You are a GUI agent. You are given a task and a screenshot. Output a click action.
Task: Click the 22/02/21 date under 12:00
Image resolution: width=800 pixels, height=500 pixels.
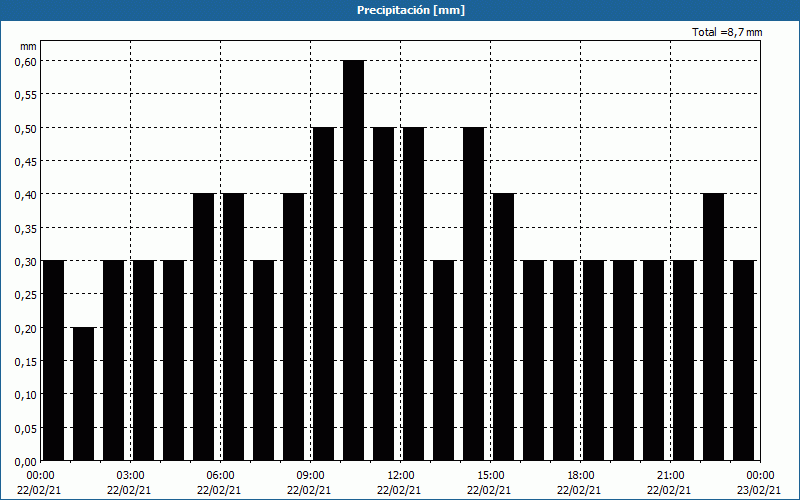click(399, 490)
